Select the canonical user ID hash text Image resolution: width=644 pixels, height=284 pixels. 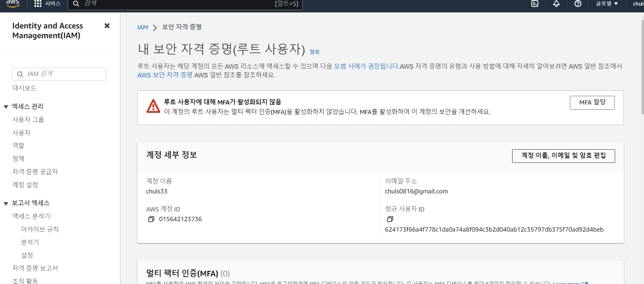click(x=494, y=229)
